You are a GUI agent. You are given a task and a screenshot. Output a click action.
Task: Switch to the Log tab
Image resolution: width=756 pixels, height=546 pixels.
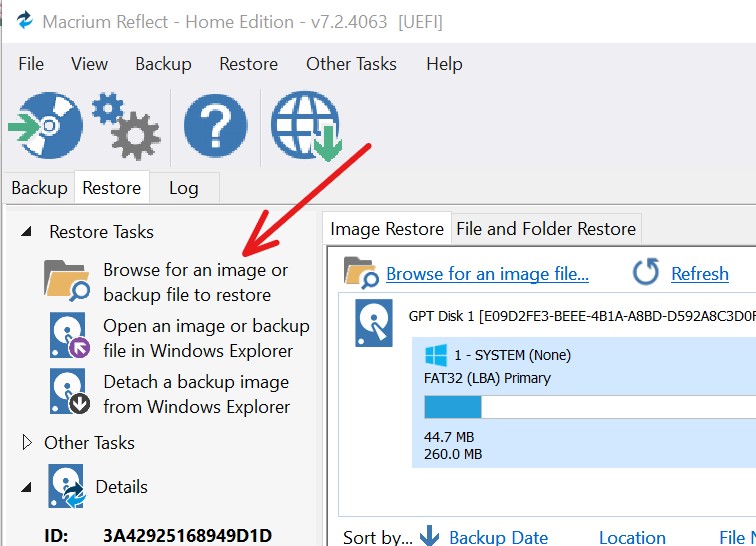click(x=184, y=188)
